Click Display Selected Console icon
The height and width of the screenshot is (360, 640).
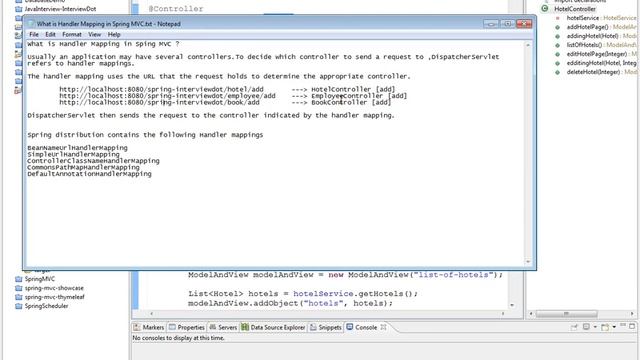click(587, 327)
